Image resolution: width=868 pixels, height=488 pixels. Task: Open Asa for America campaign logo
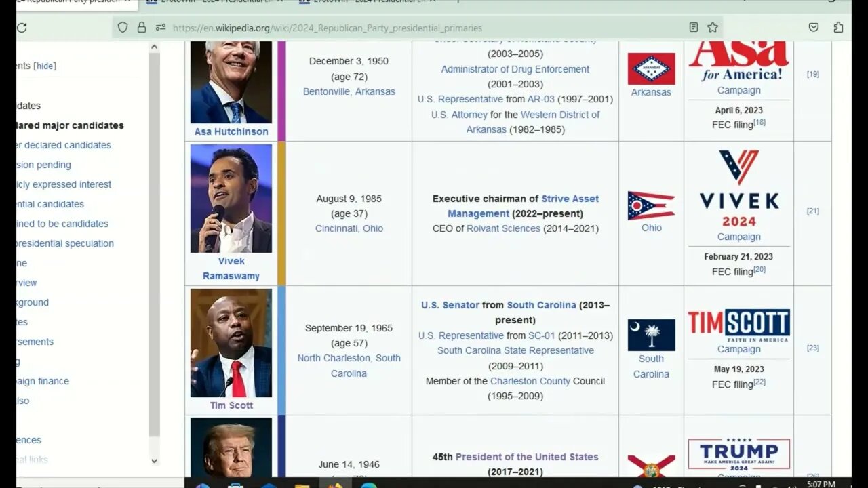[x=738, y=61]
